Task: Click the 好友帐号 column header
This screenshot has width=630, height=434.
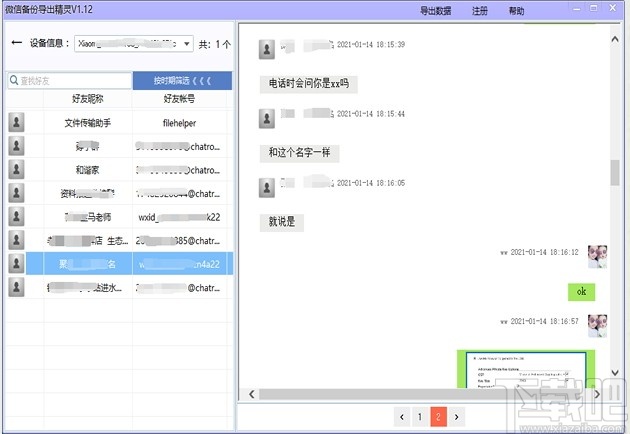Action: (179, 99)
